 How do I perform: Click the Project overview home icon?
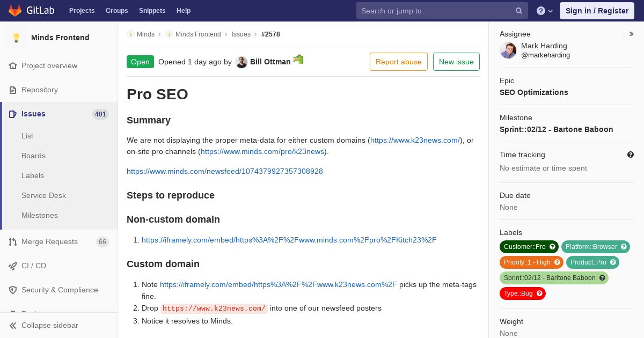(x=13, y=66)
